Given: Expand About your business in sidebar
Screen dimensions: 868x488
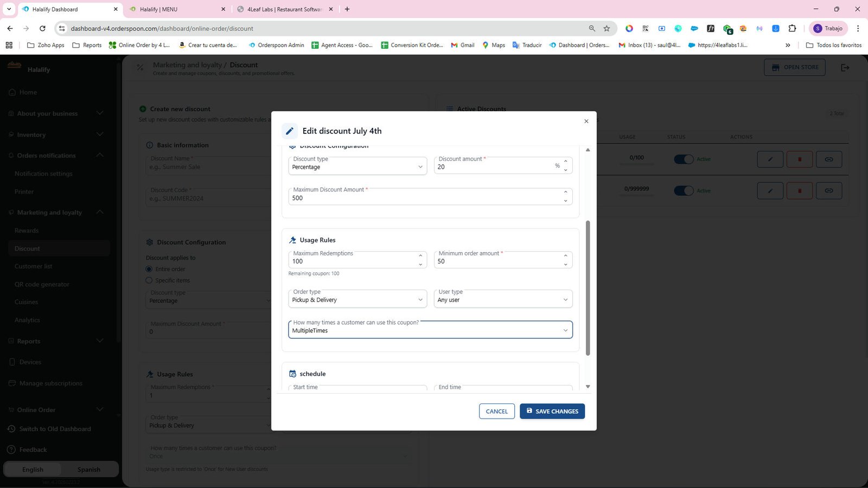Looking at the screenshot, I should [x=56, y=113].
